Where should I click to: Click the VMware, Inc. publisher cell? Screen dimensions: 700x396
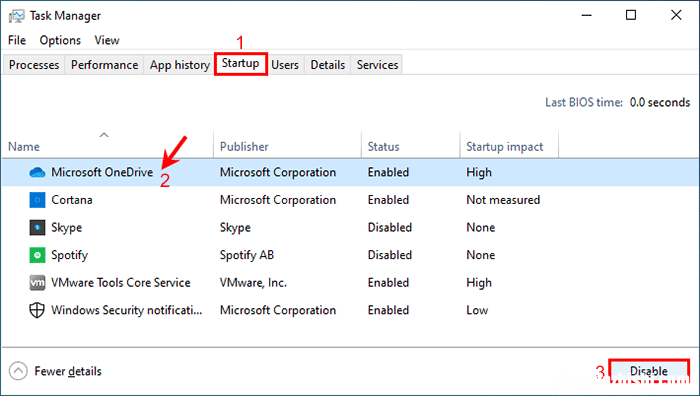pyautogui.click(x=253, y=283)
